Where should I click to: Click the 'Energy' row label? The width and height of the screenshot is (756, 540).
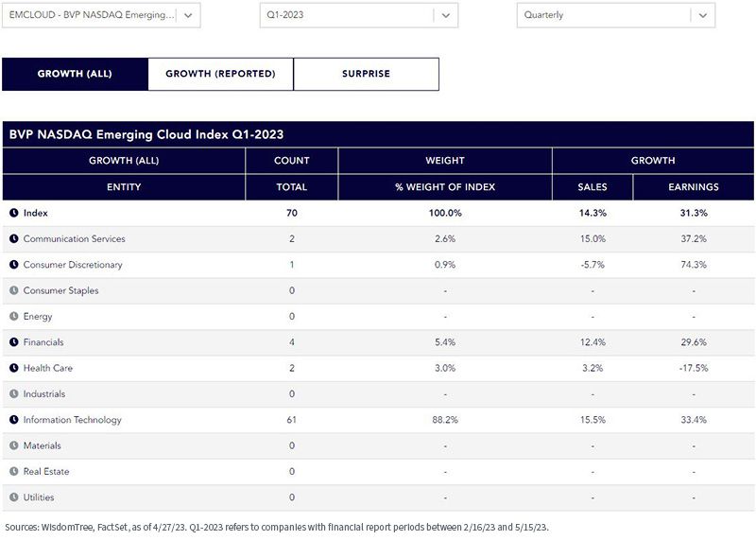tap(38, 317)
